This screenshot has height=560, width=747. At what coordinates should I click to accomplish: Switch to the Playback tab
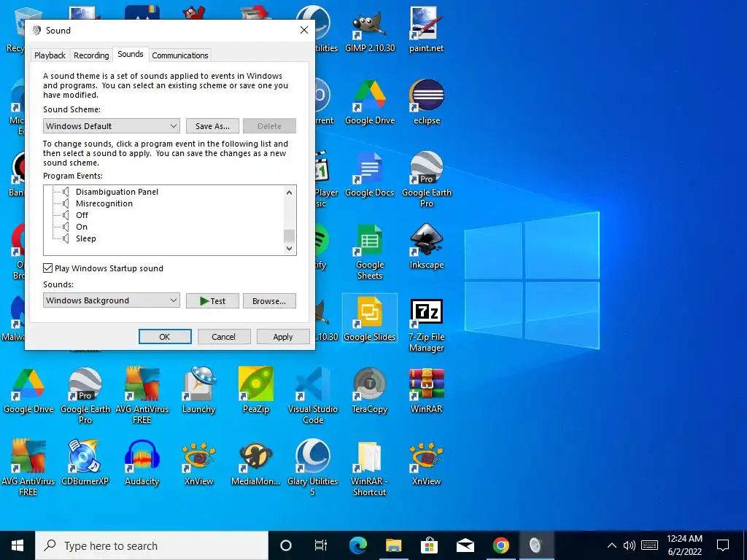click(x=50, y=55)
